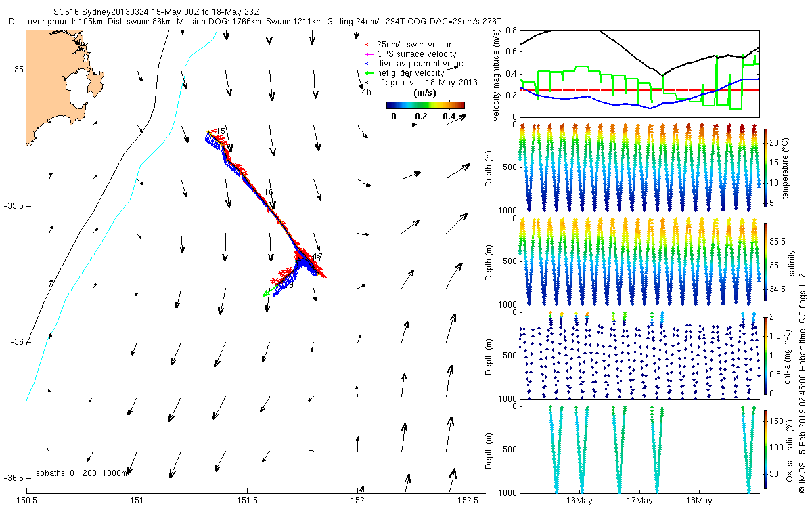Click the '150.5' longitude tick label

tap(26, 501)
